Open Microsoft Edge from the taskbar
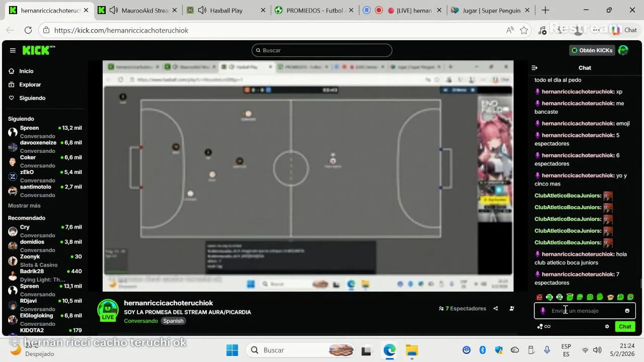Screen dimensions: 644x362 pyautogui.click(x=389, y=350)
